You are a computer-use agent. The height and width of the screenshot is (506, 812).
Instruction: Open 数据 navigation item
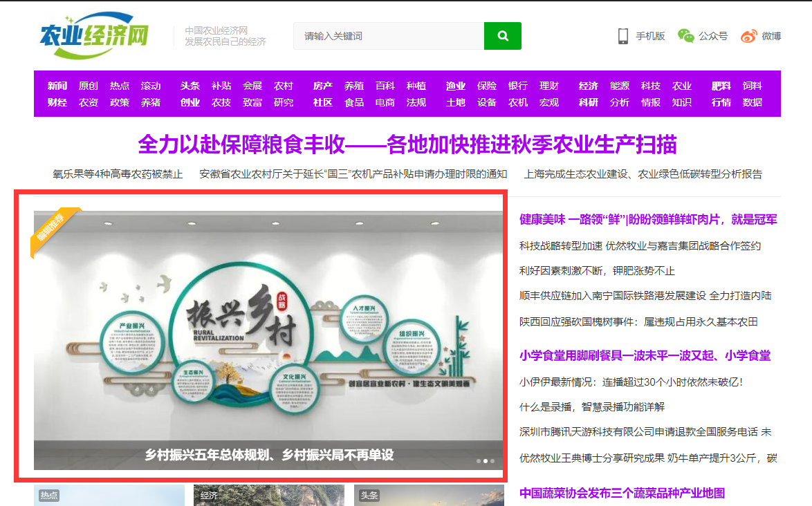coord(753,102)
